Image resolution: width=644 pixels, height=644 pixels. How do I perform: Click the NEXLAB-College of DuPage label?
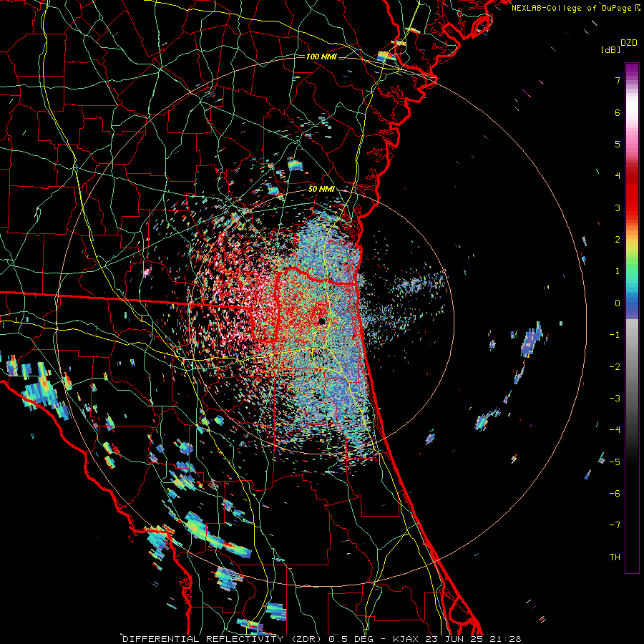coord(571,8)
